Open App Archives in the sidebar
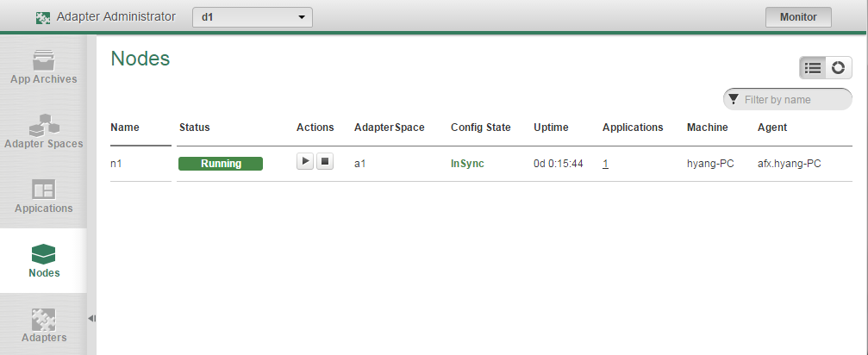This screenshot has height=355, width=868. pos(44,67)
